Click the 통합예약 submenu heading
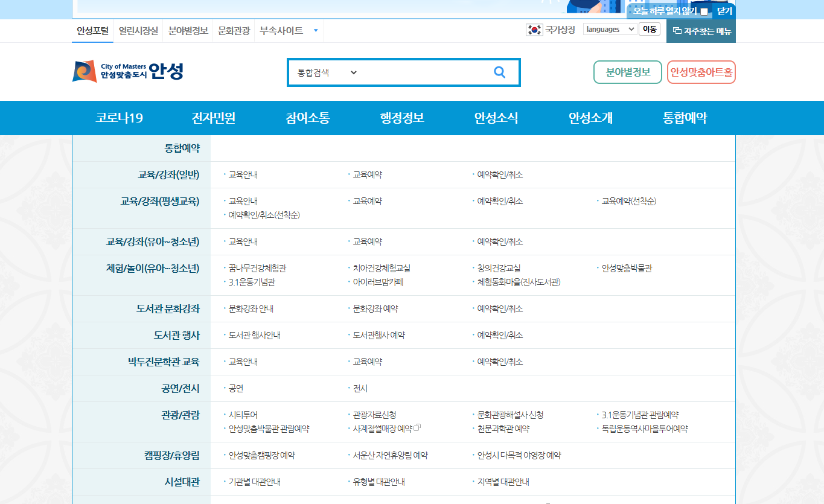Viewport: 824px width, 504px height. pyautogui.click(x=182, y=148)
